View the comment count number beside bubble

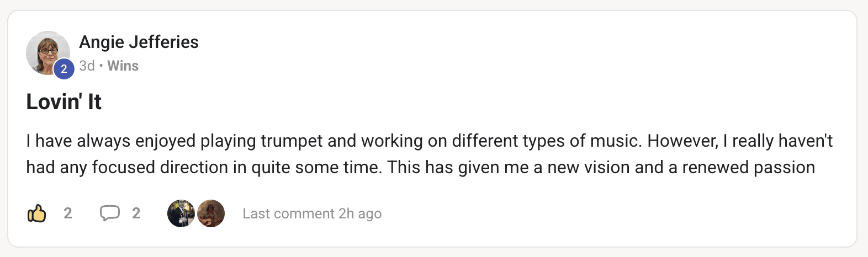[x=136, y=213]
